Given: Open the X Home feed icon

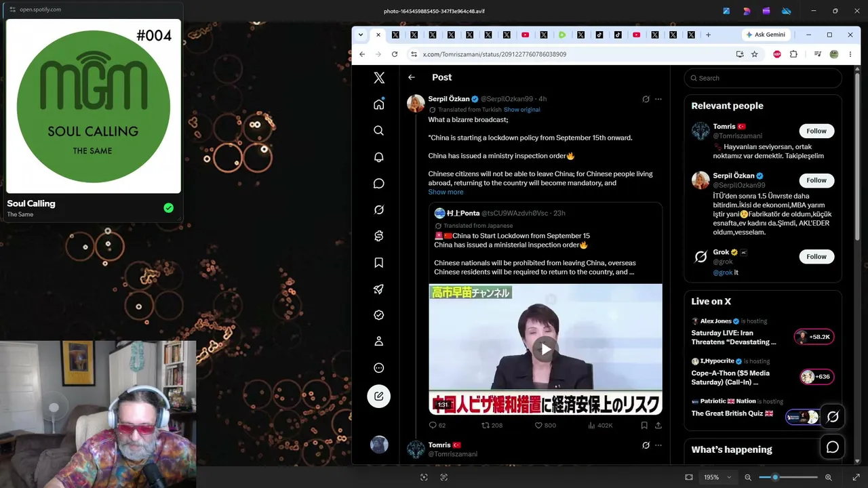Looking at the screenshot, I should 379,104.
